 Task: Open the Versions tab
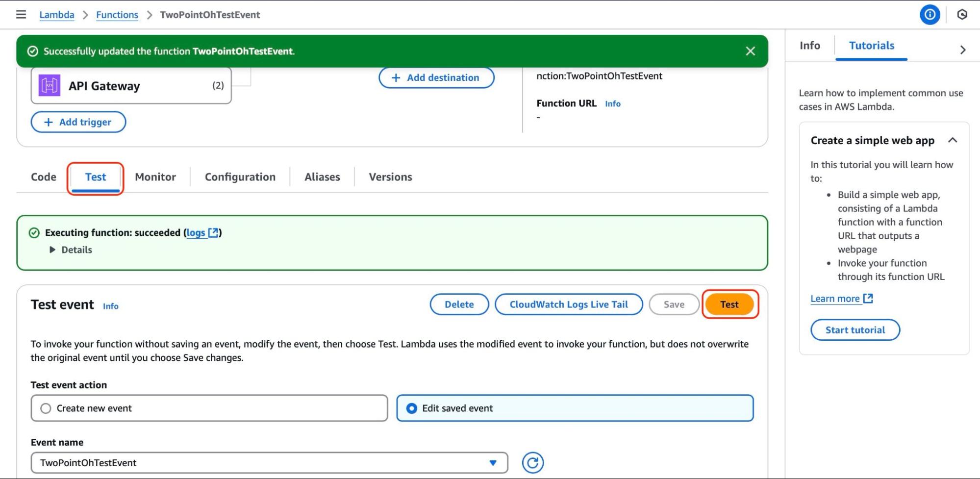pyautogui.click(x=390, y=177)
